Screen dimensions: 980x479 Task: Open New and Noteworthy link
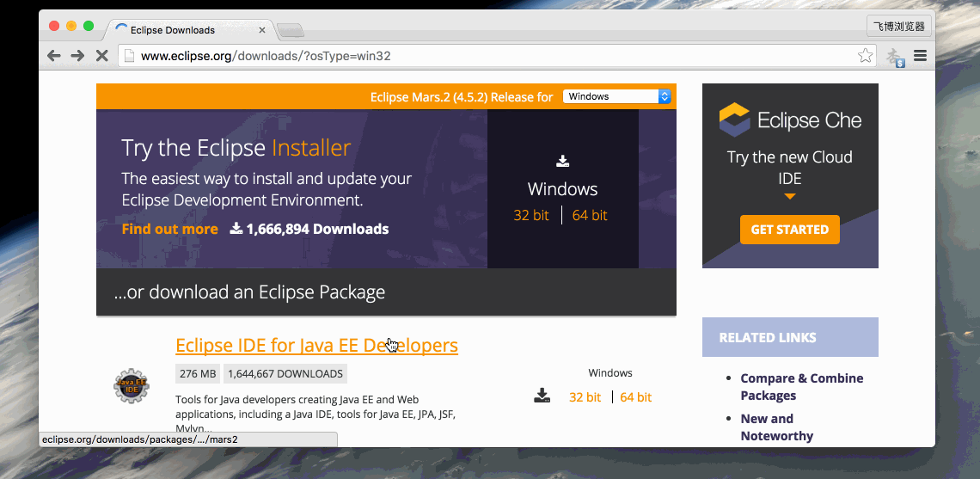coord(777,427)
